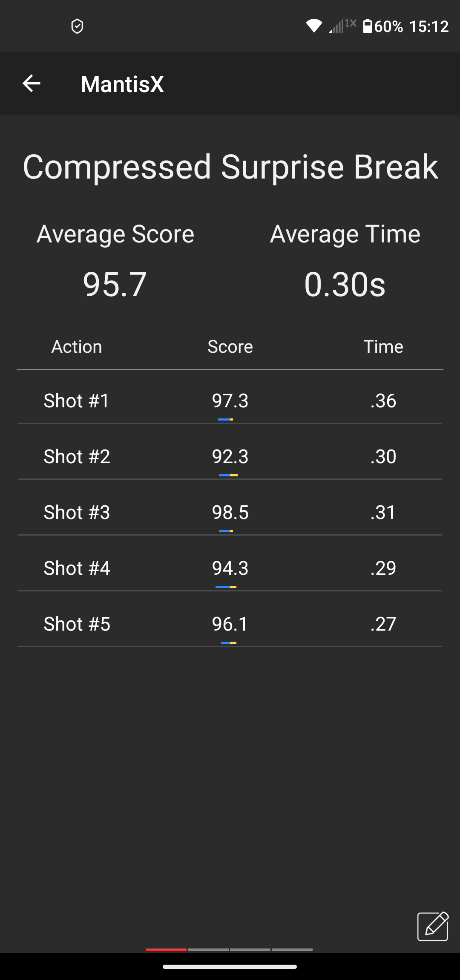Image resolution: width=460 pixels, height=980 pixels.
Task: Tap the back arrow icon
Action: click(x=32, y=83)
